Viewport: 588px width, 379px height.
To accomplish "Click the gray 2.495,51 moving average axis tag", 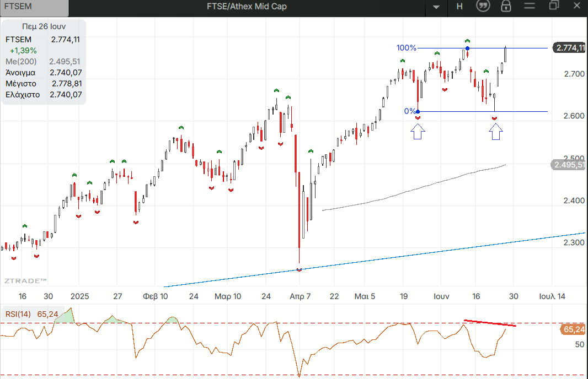I will [569, 165].
